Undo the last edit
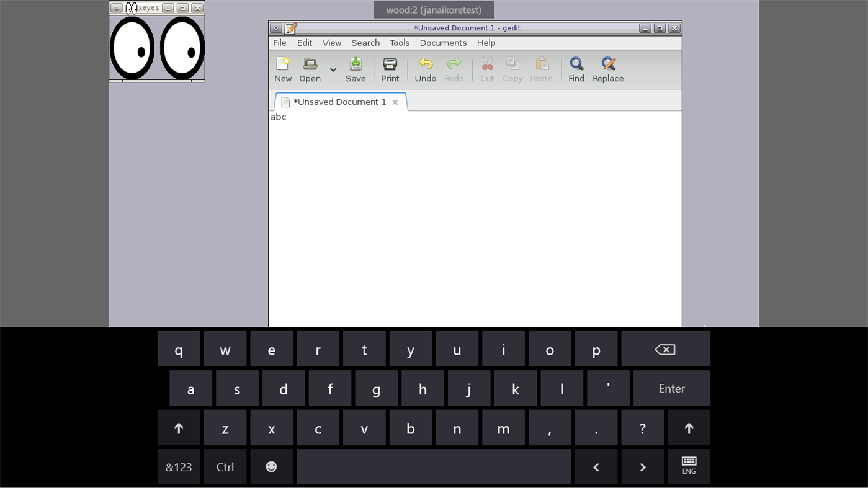The image size is (868, 488). tap(425, 68)
